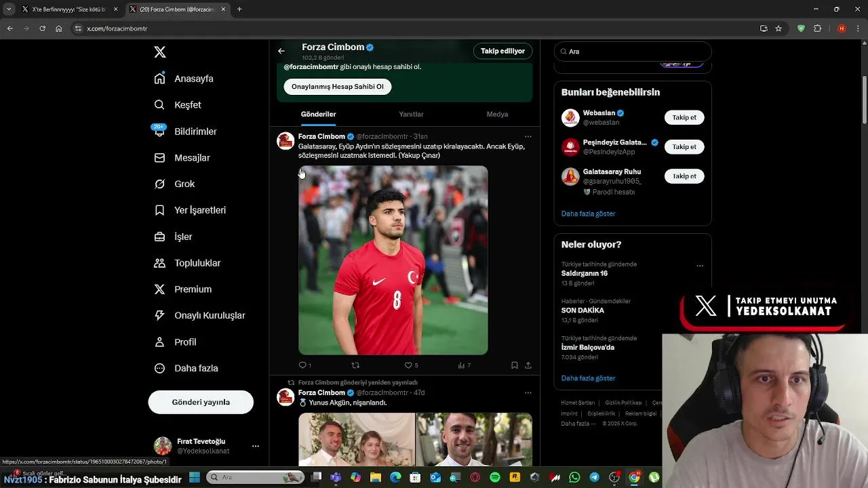Follow Webaslan account
The width and height of the screenshot is (868, 488).
click(x=684, y=117)
